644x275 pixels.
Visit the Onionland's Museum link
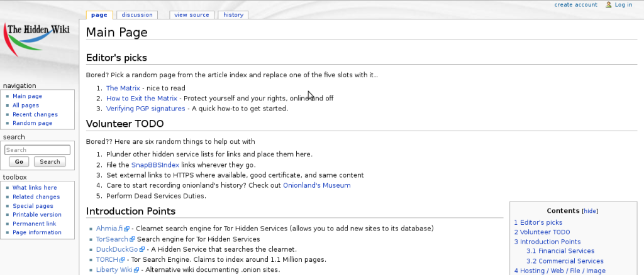(316, 186)
